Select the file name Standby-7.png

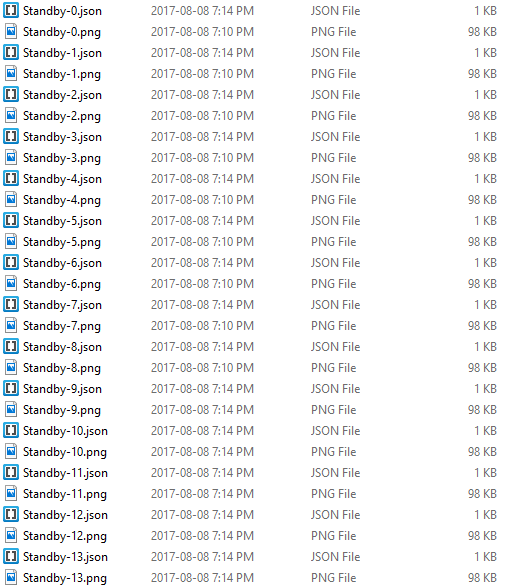click(62, 326)
